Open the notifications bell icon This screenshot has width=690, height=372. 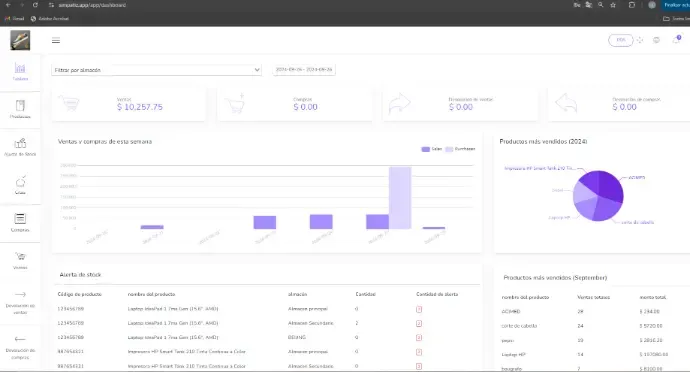[x=676, y=40]
